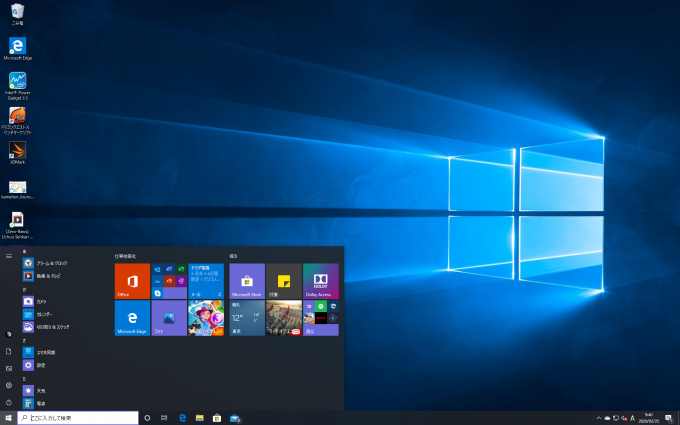Open the Microsoft Edge tile
The width and height of the screenshot is (680, 425).
(x=132, y=318)
